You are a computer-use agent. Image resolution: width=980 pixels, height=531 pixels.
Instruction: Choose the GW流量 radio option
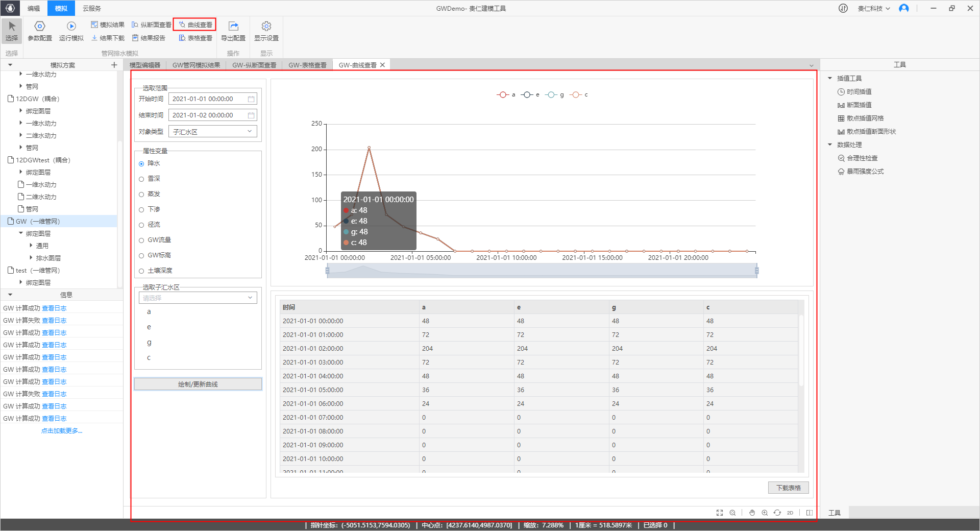142,240
